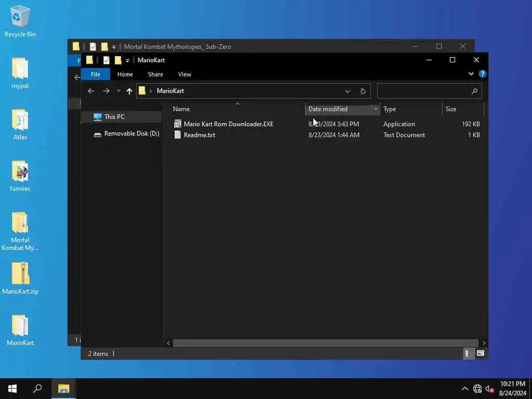Expand address bar history dropdown
Viewport: 532px width, 399px height.
tap(347, 91)
